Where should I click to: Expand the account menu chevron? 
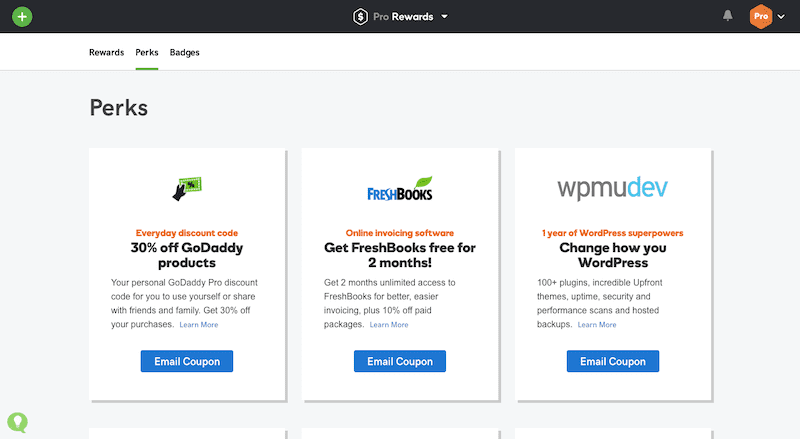pos(781,16)
